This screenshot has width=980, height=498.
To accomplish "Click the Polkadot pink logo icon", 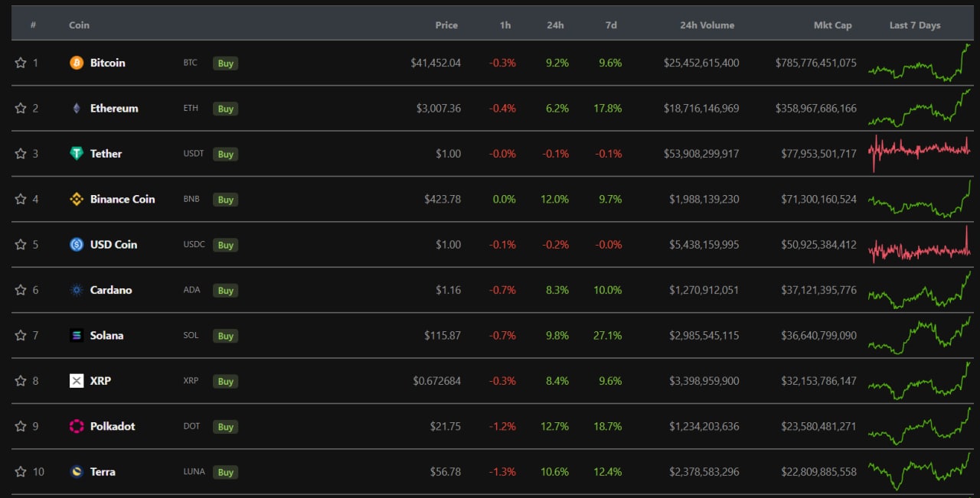I will (77, 426).
